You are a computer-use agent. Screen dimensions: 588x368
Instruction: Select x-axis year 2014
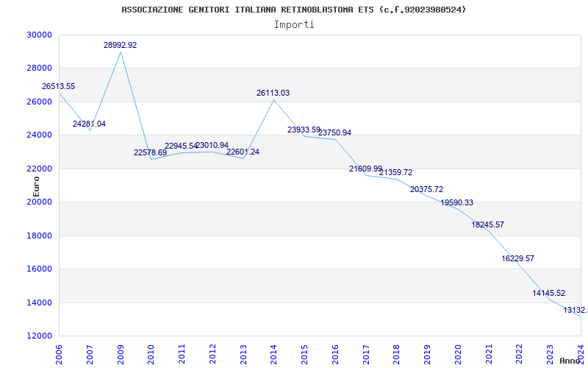(x=273, y=354)
